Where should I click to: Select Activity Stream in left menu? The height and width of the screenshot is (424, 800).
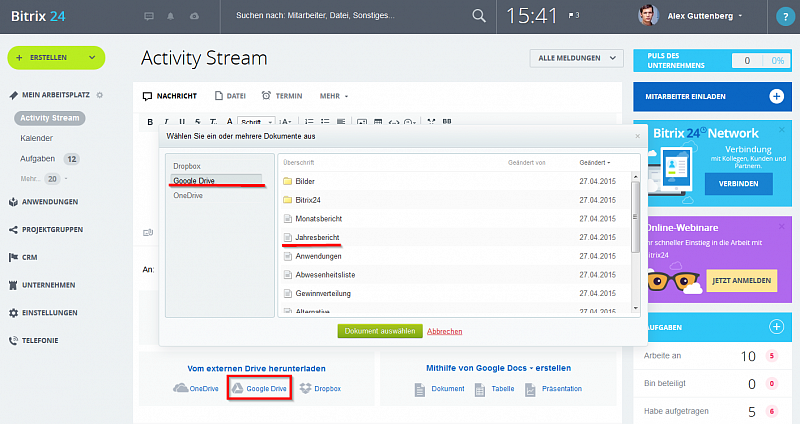49,118
